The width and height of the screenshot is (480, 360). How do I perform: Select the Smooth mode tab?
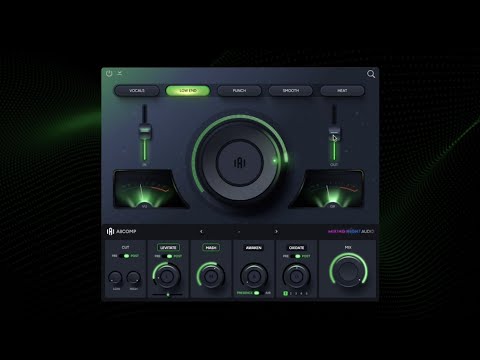pyautogui.click(x=291, y=91)
